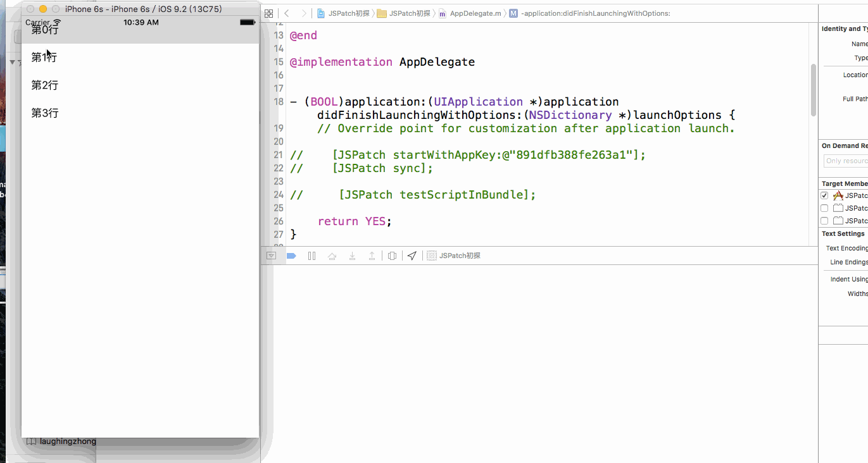Step out in the debugger

coord(372,256)
